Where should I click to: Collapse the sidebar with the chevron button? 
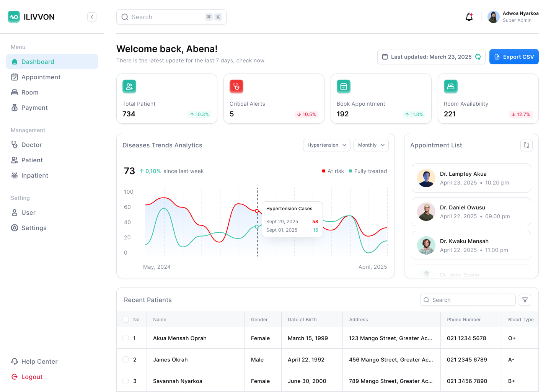click(x=92, y=17)
